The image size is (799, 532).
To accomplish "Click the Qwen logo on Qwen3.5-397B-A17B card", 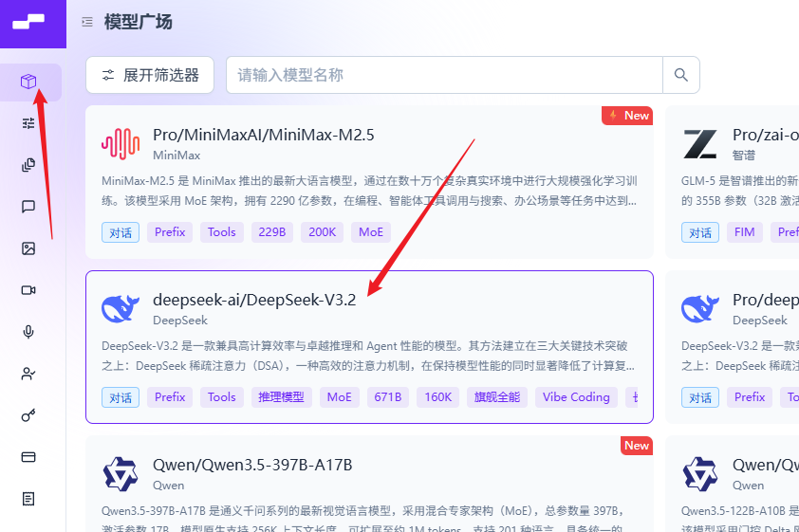I will 121,474.
